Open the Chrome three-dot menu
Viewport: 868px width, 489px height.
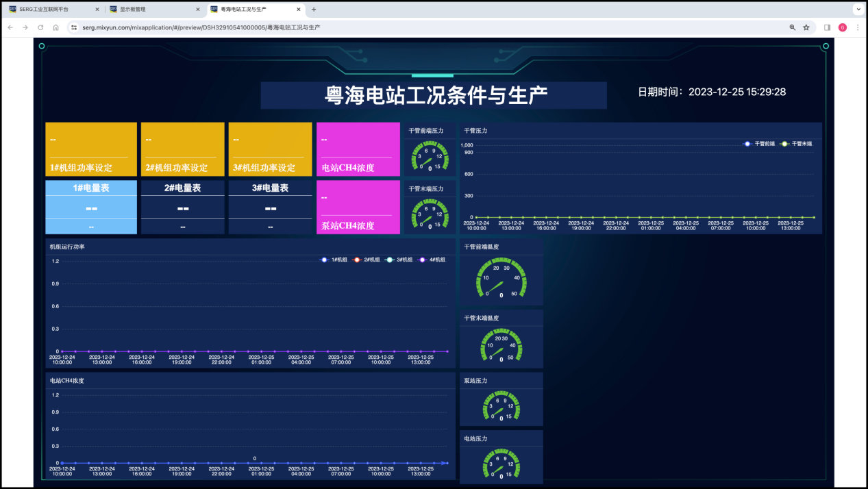(857, 27)
